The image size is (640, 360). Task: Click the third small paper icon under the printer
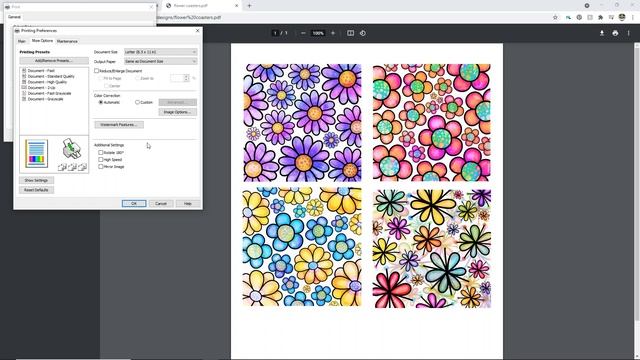(x=82, y=167)
